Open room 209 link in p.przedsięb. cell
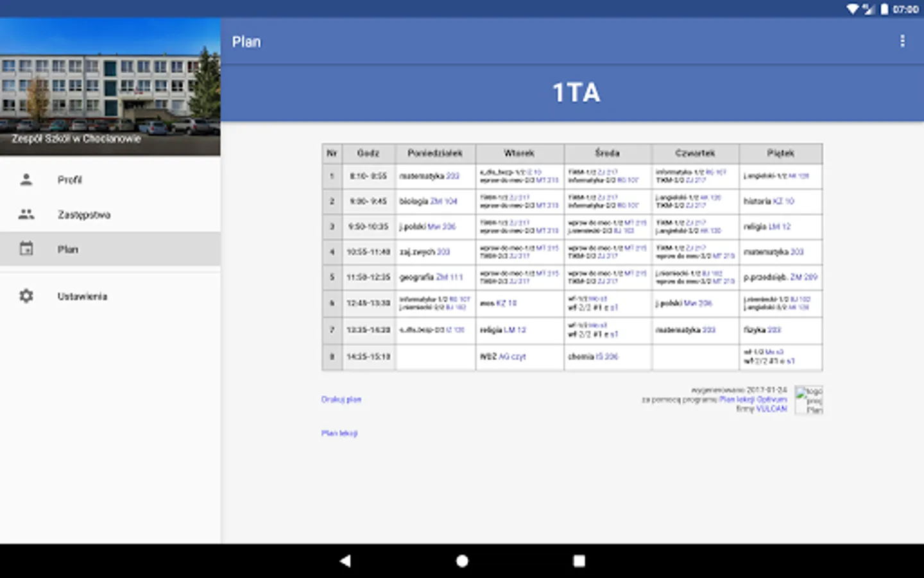This screenshot has width=924, height=578. point(811,277)
